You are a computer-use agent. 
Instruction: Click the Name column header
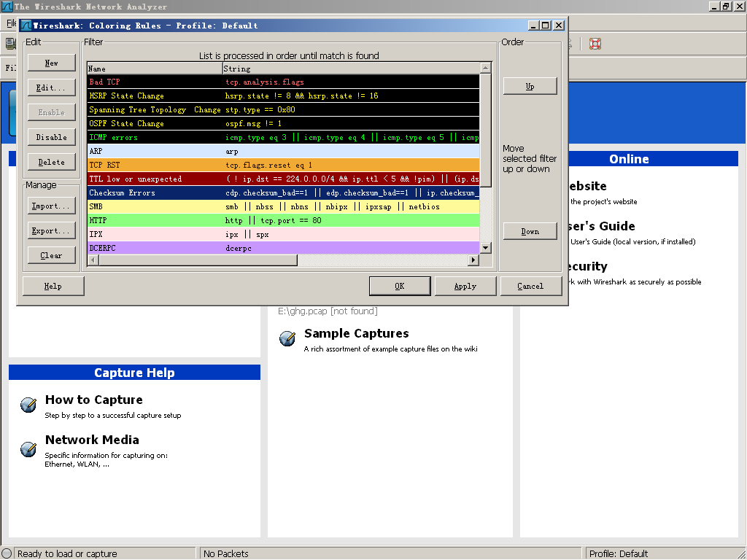tap(155, 69)
